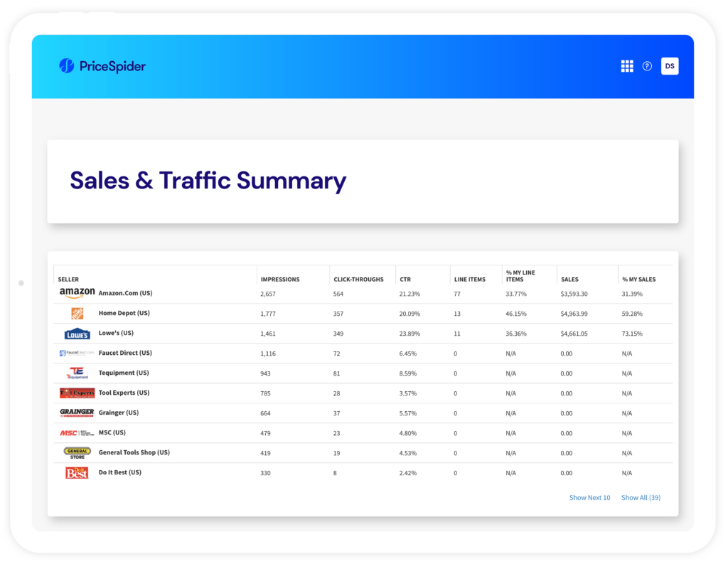This screenshot has height=569, width=728.
Task: Click Grainger's 5.57% CTR value
Action: pos(407,413)
